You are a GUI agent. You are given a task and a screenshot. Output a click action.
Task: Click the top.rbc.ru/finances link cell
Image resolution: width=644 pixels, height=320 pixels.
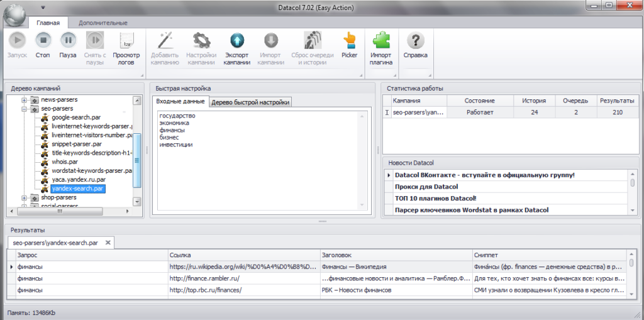coord(244,290)
